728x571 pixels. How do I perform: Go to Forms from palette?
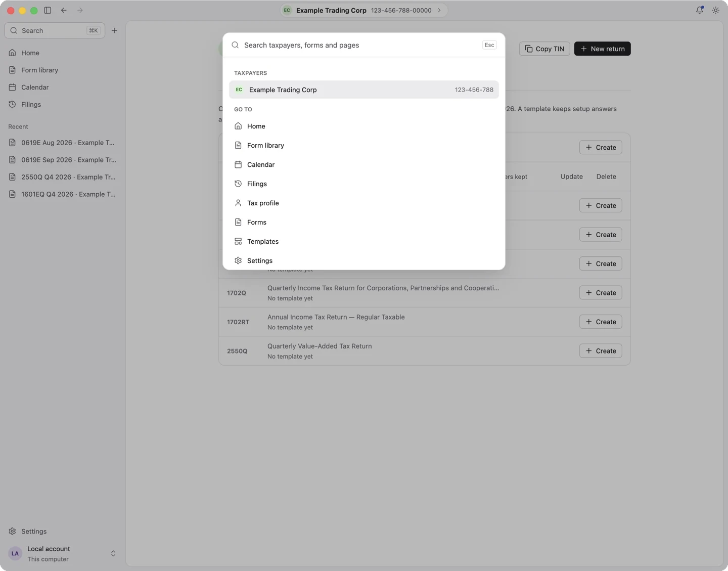pos(364,222)
